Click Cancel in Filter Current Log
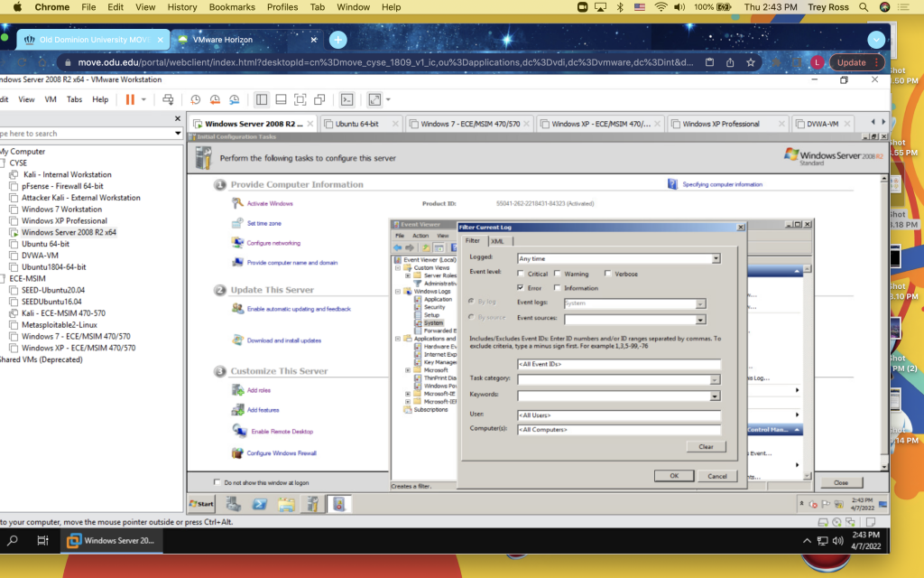The height and width of the screenshot is (578, 924). tap(717, 476)
